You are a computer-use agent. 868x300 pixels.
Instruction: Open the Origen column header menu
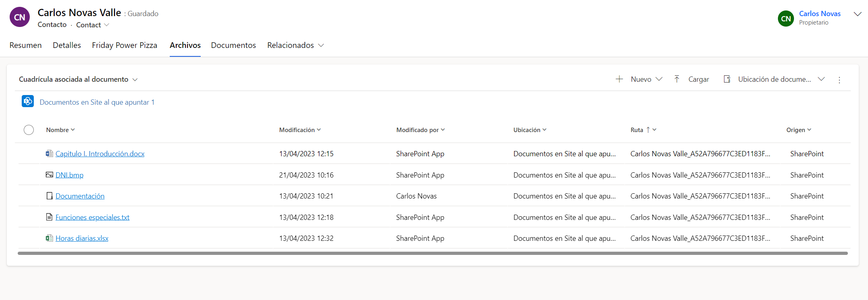coord(799,130)
